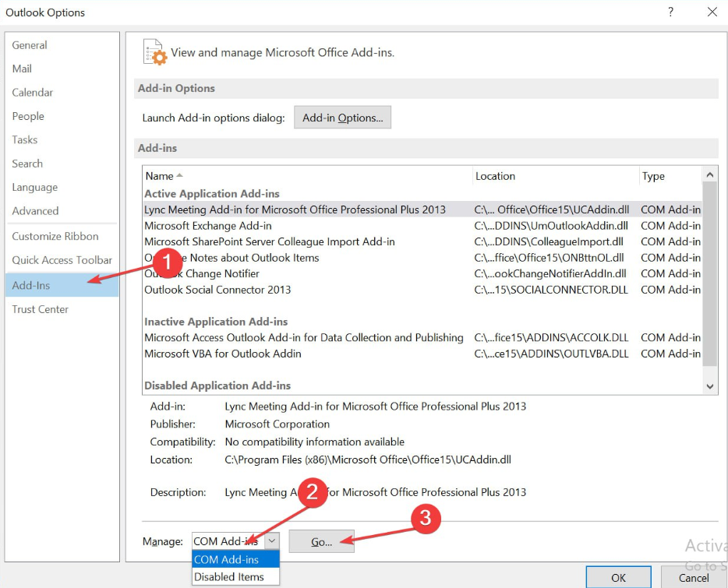Click the Inactive Application Add-ins group heading

tap(216, 322)
